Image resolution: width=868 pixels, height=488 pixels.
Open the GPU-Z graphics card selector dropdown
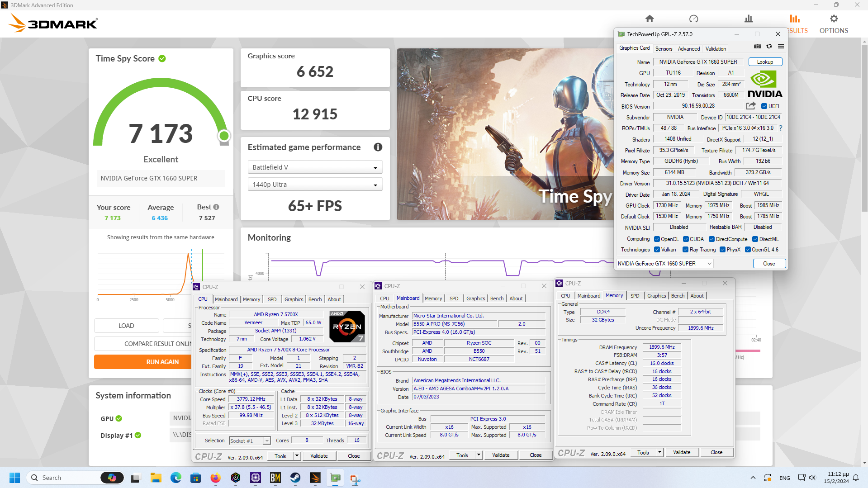tap(664, 264)
